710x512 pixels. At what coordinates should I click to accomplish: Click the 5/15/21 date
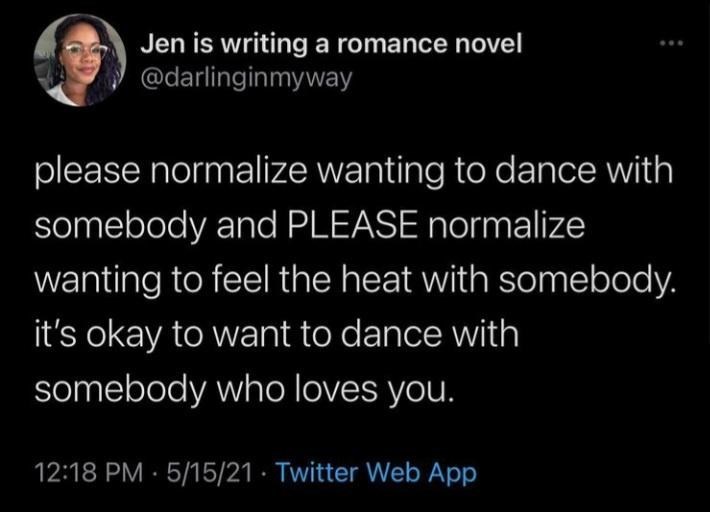(211, 472)
